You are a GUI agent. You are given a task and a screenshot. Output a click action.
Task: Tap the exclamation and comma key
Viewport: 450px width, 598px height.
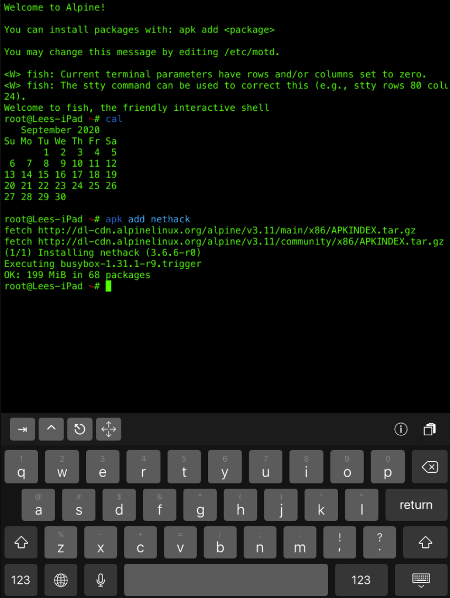(x=339, y=542)
